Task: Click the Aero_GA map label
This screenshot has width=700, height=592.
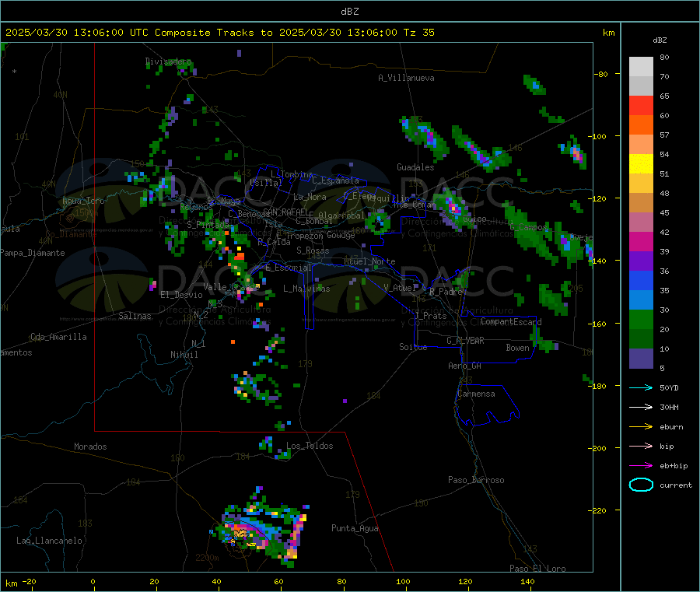Action: pos(464,366)
